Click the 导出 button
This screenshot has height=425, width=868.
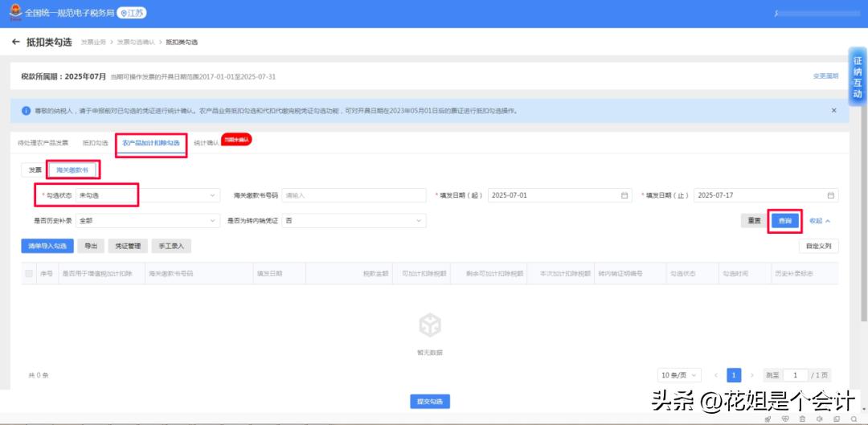[91, 247]
